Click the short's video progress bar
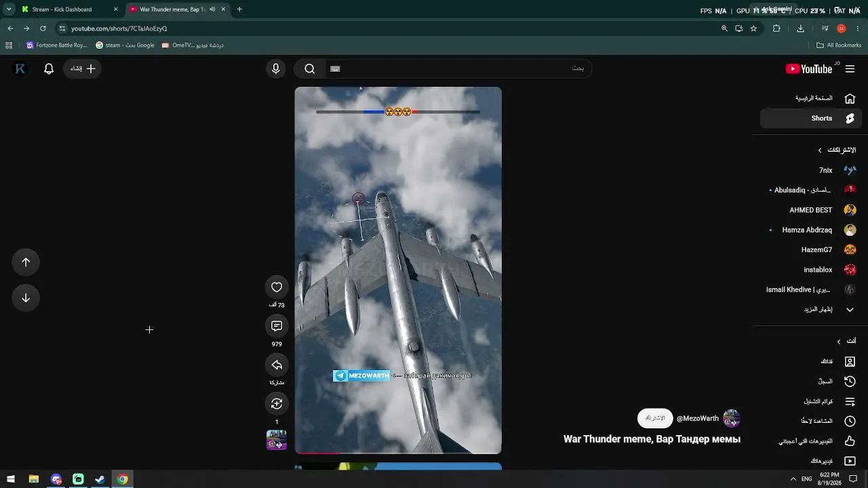868x488 pixels. point(398,452)
